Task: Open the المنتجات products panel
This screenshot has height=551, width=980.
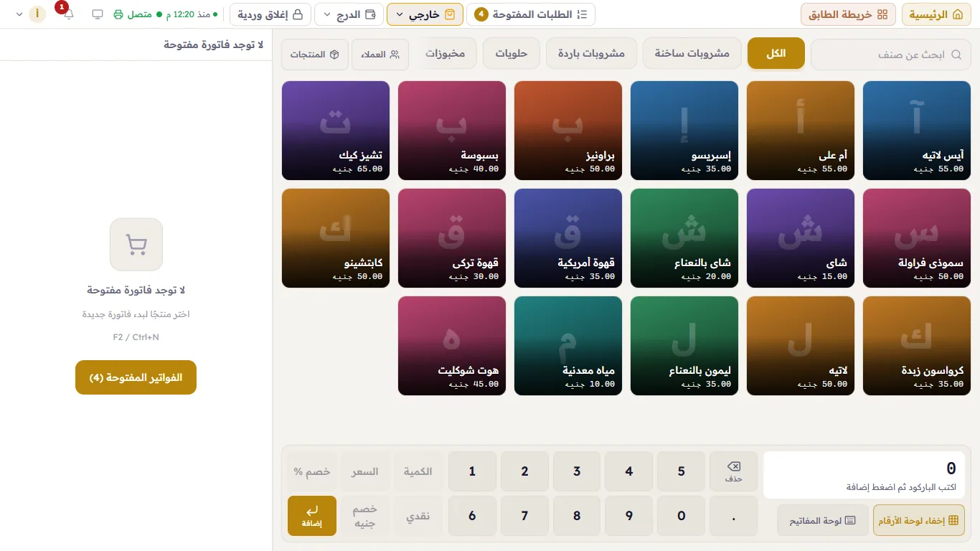Action: click(315, 55)
